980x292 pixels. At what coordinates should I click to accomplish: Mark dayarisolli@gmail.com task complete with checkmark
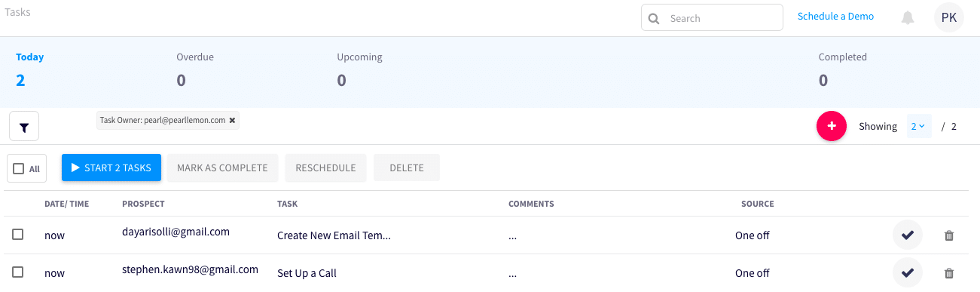point(907,235)
